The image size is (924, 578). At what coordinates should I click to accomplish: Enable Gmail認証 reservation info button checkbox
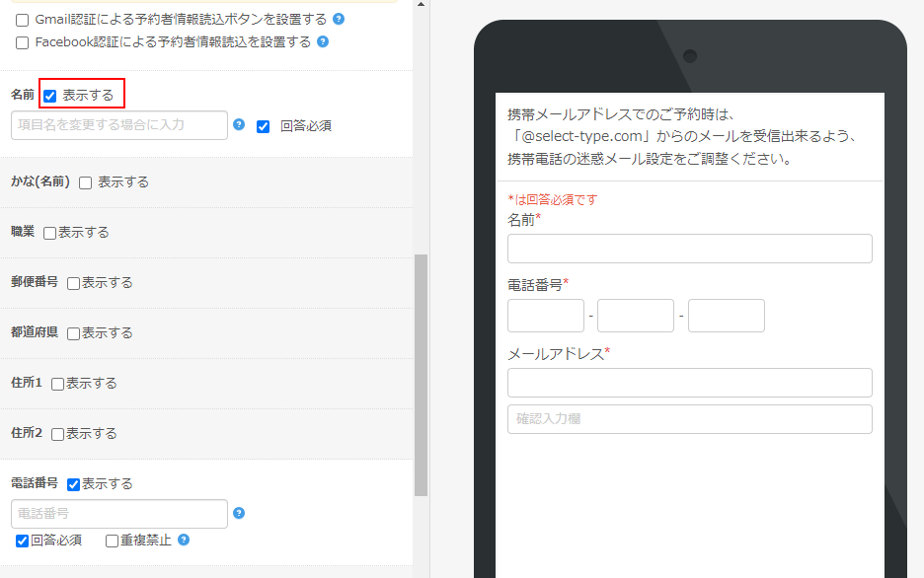pyautogui.click(x=23, y=20)
